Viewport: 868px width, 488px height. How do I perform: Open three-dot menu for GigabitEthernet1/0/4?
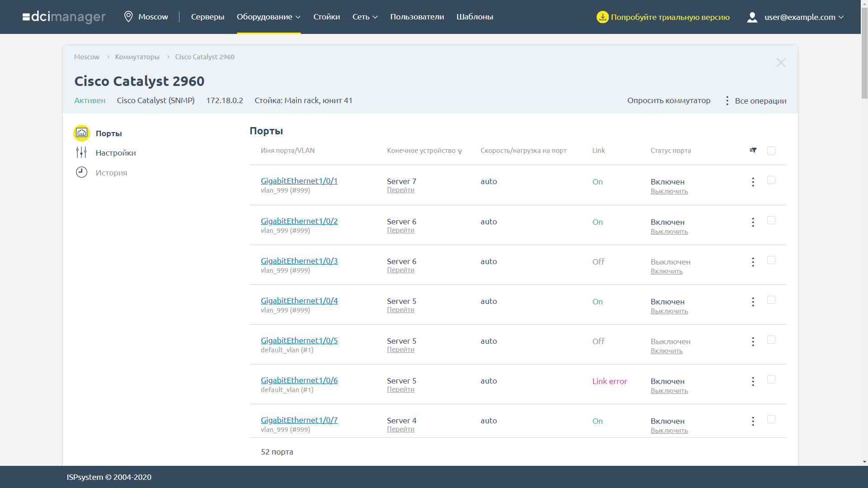753,302
